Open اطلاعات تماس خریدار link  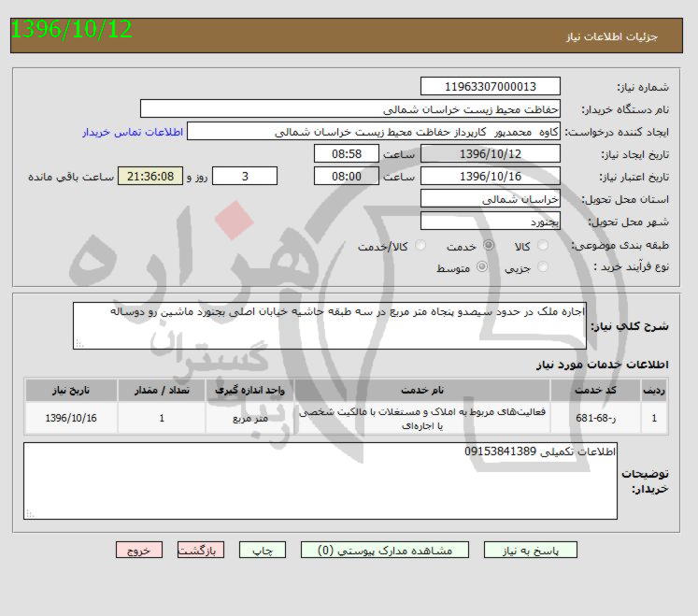[133, 132]
